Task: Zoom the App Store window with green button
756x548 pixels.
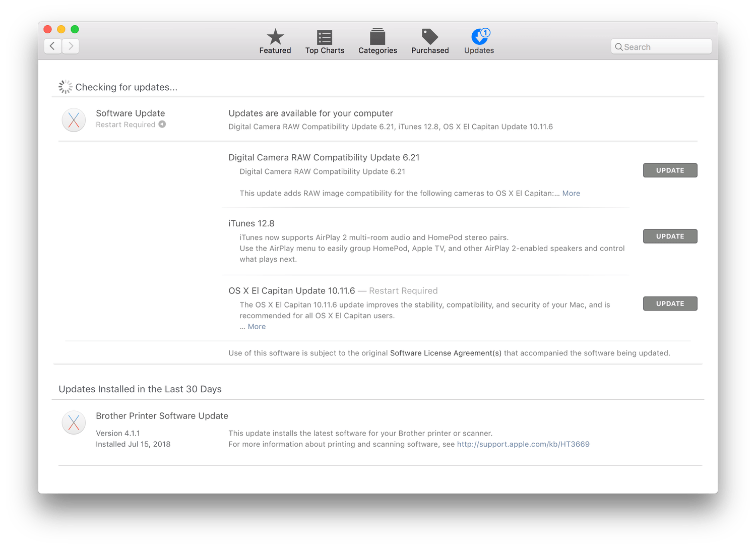Action: click(x=75, y=29)
